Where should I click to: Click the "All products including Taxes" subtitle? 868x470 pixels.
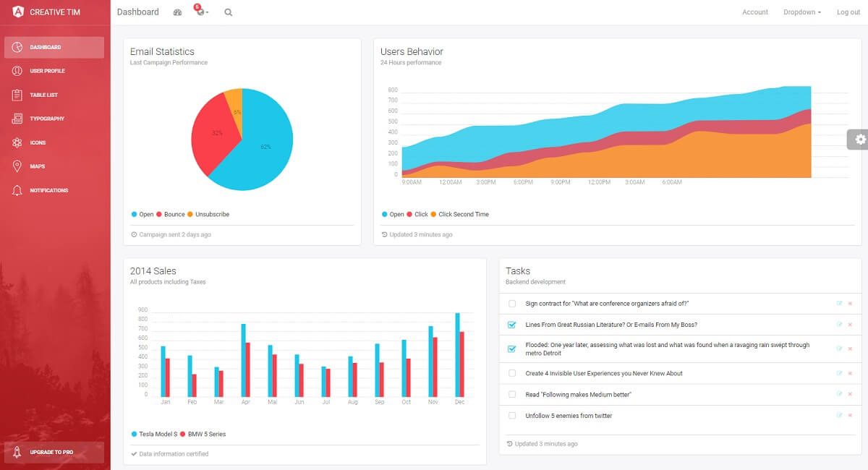[168, 282]
